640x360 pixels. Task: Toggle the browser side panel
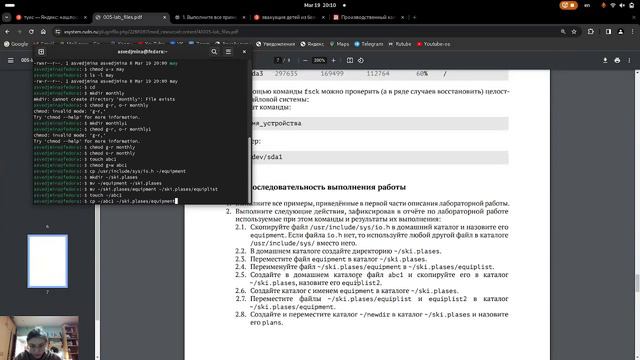tap(609, 31)
